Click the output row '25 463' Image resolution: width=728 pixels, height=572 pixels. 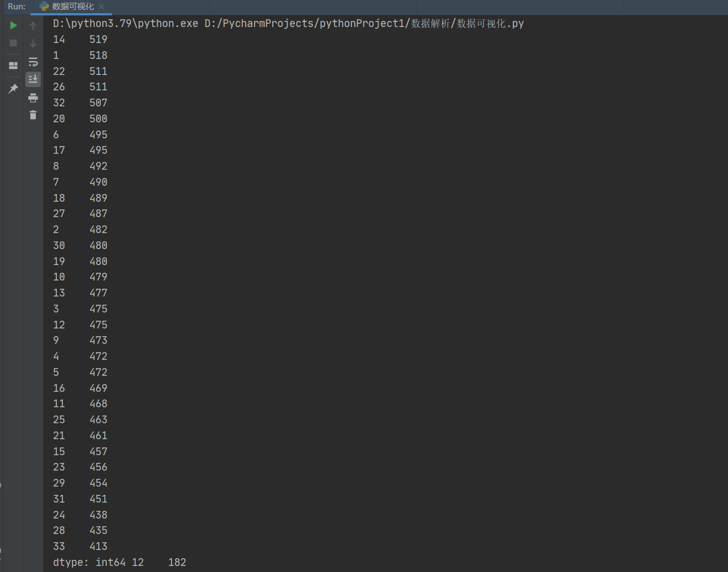click(80, 420)
